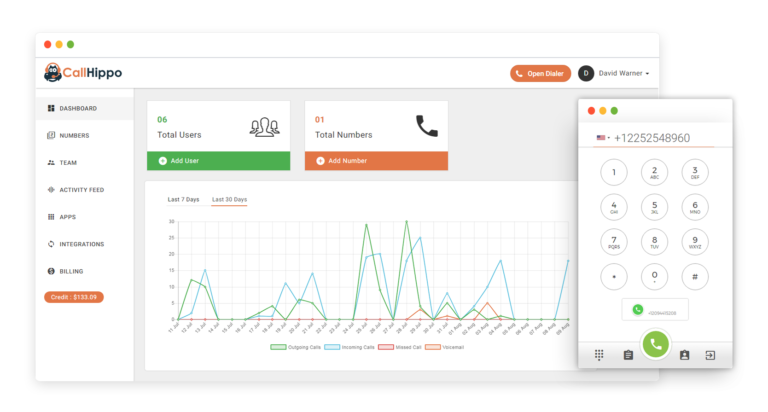Expand the country flag selector in dialer

point(603,138)
